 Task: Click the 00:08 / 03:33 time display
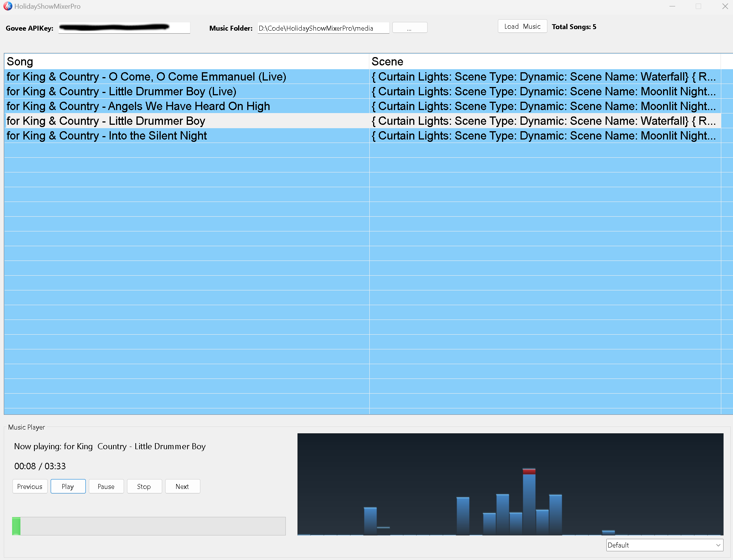pyautogui.click(x=40, y=466)
